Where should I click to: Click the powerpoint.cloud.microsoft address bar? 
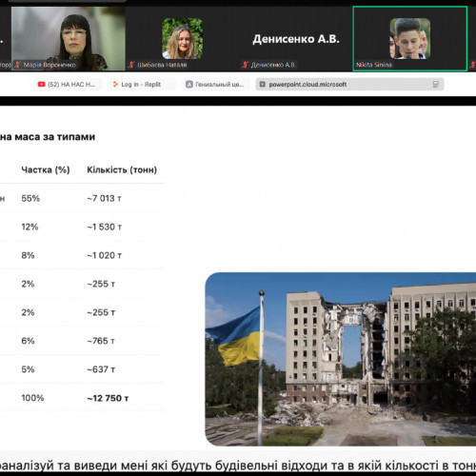[349, 85]
